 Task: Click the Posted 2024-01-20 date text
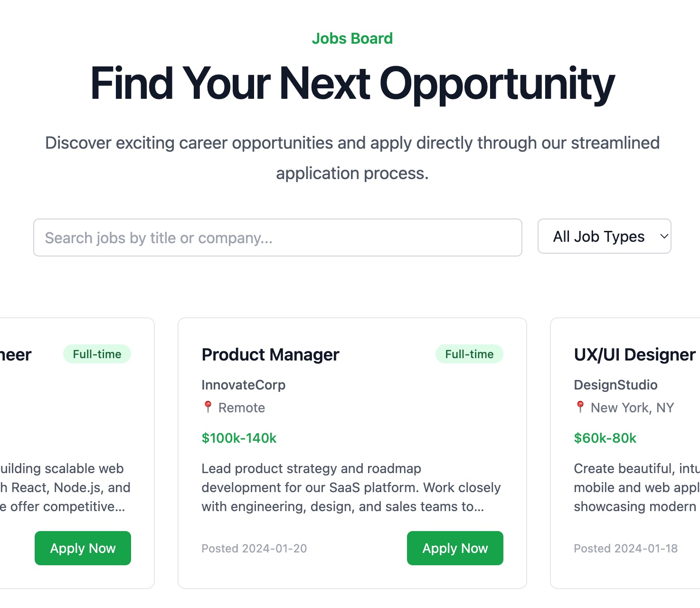pos(254,548)
